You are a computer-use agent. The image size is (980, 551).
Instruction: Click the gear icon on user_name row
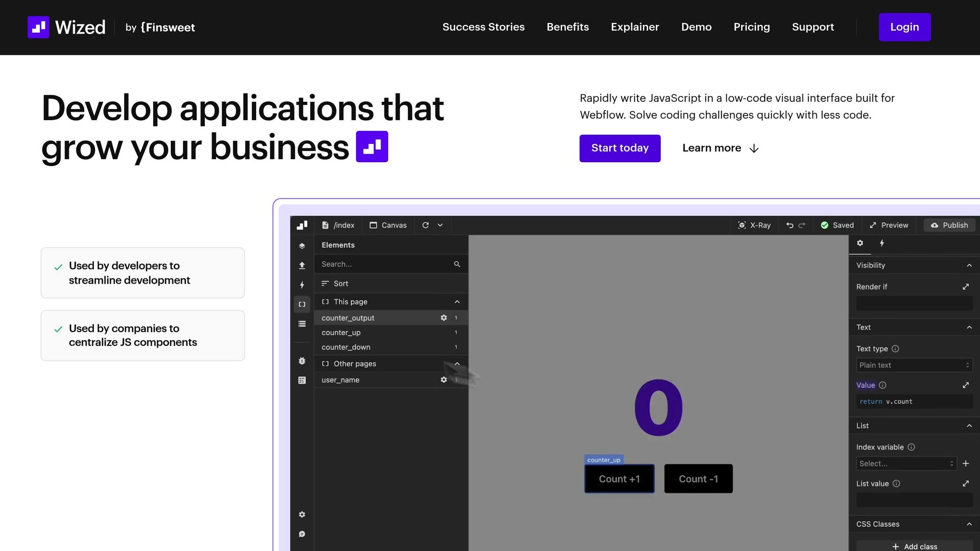click(x=444, y=380)
